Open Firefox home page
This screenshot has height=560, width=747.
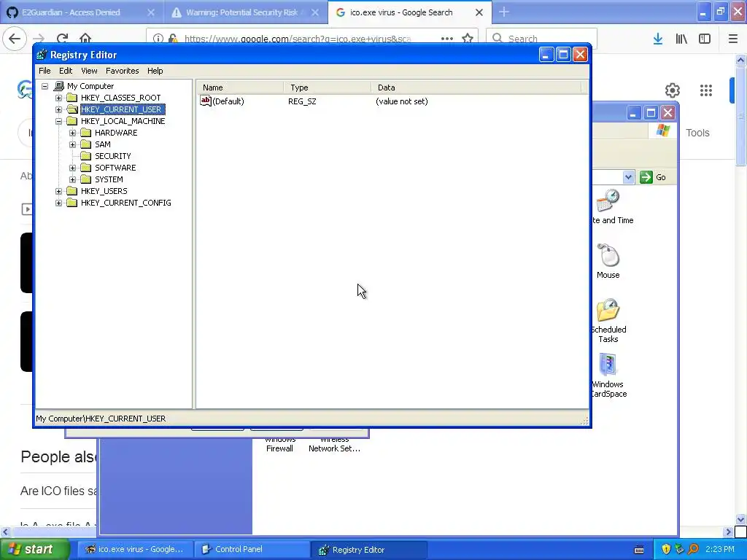click(85, 39)
